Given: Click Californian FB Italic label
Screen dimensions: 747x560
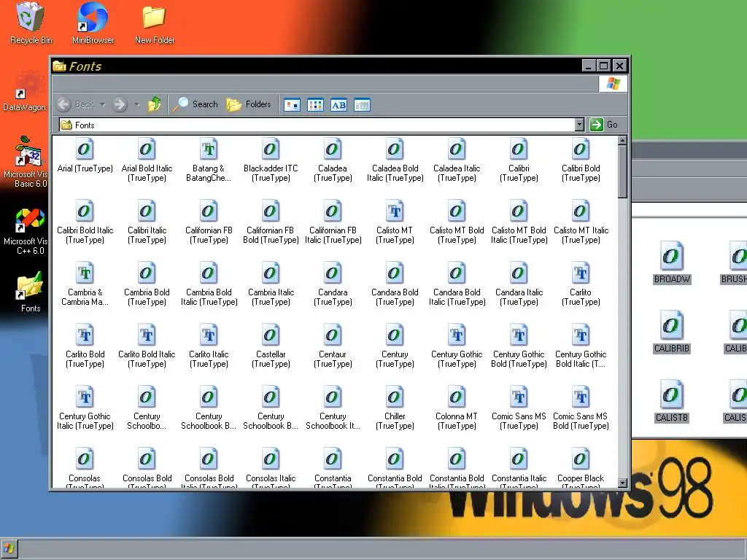Looking at the screenshot, I should tap(333, 236).
